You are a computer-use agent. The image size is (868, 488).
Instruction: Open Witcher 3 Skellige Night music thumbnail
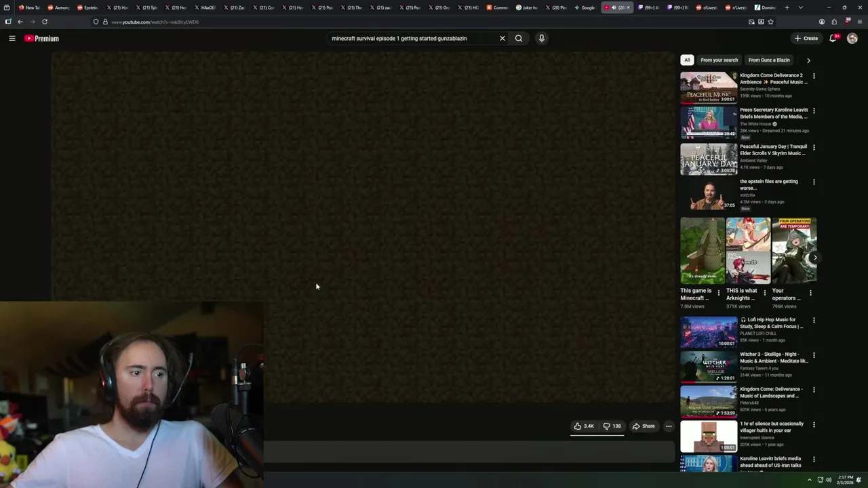(709, 366)
